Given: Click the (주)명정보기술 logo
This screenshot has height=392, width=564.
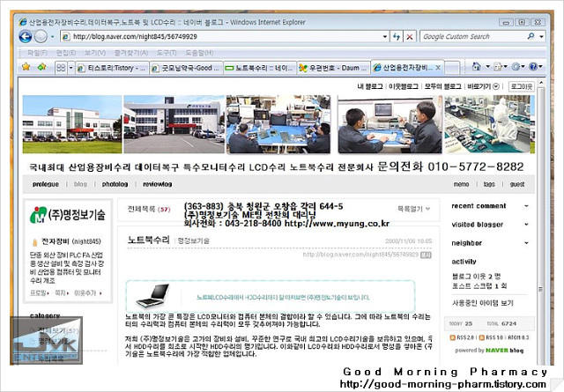Looking at the screenshot, I should tap(68, 215).
